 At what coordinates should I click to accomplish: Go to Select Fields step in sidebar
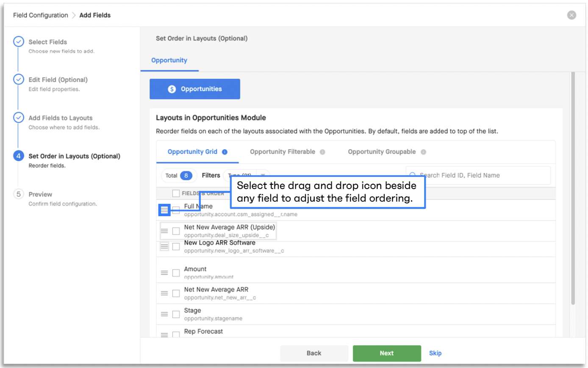[48, 42]
